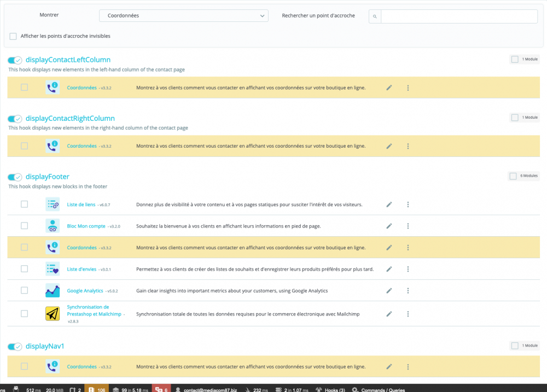Image resolution: width=547 pixels, height=392 pixels.
Task: Select all modules checkbox for displayFooter (6 Modules)
Action: click(513, 176)
